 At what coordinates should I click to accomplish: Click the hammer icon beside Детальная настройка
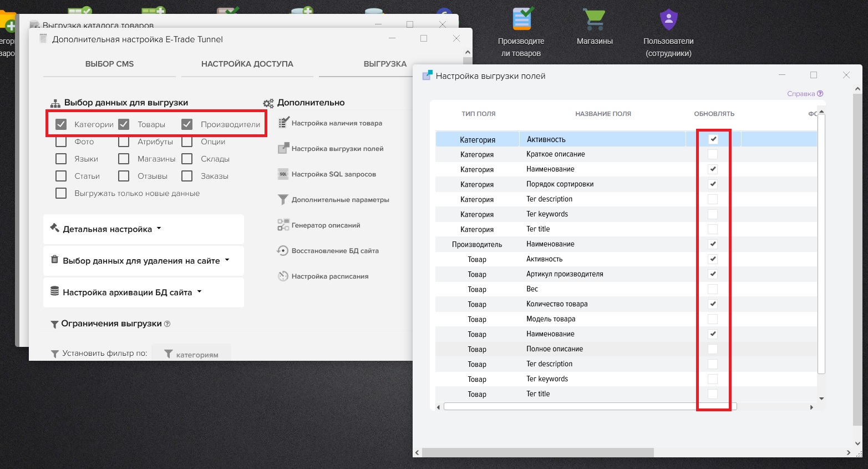coord(54,228)
